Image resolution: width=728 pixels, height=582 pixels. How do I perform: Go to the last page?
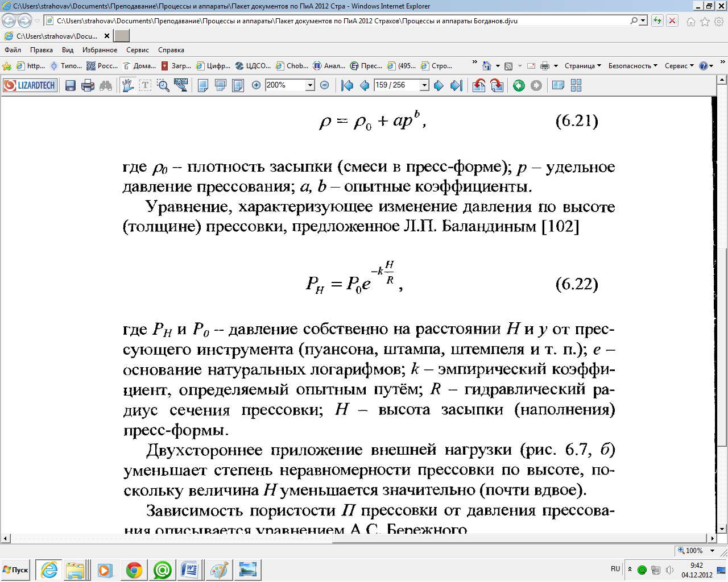(456, 85)
